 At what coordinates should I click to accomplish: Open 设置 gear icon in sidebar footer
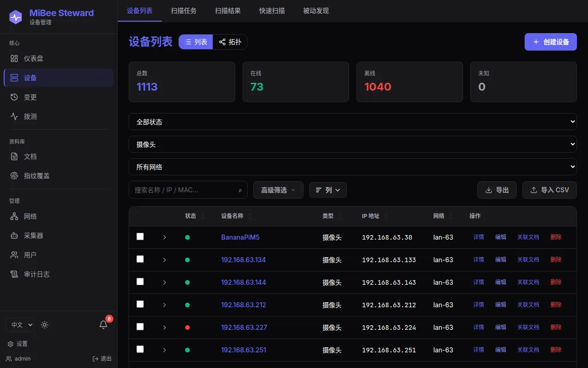coord(11,344)
